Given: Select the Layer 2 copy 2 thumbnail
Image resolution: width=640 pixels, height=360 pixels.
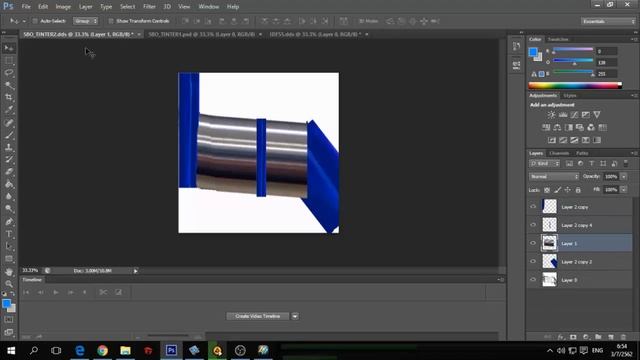Looking at the screenshot, I should [x=549, y=262].
